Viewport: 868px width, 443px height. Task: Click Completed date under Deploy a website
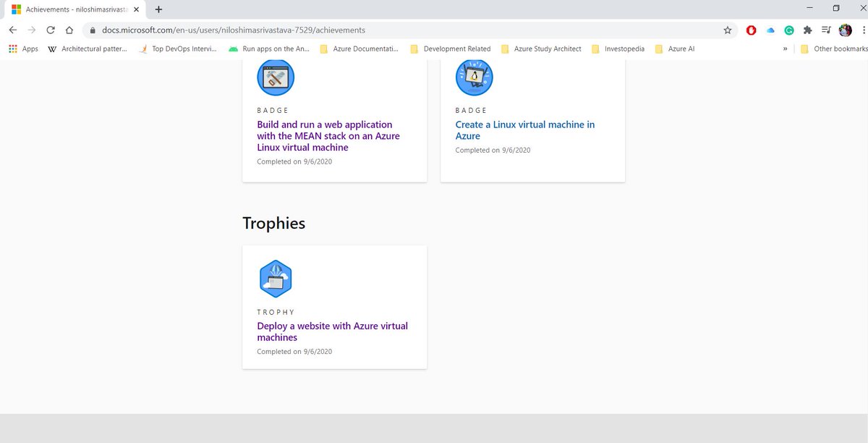pyautogui.click(x=294, y=352)
